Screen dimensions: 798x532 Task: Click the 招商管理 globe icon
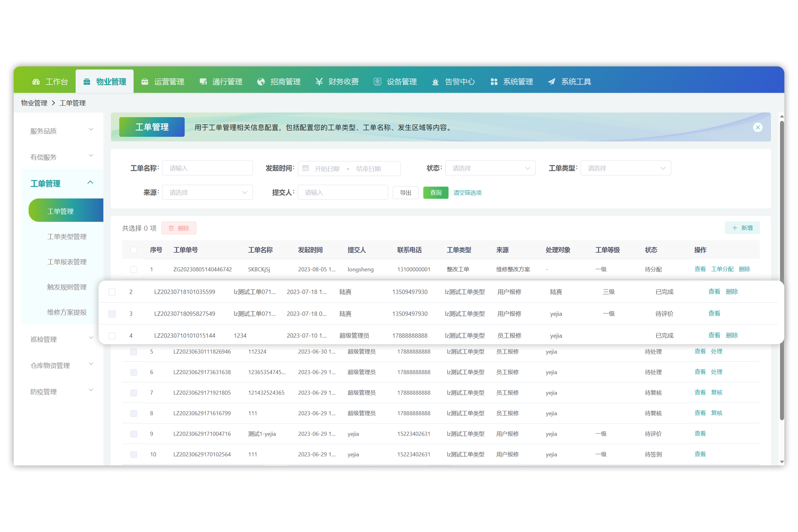[x=261, y=82]
